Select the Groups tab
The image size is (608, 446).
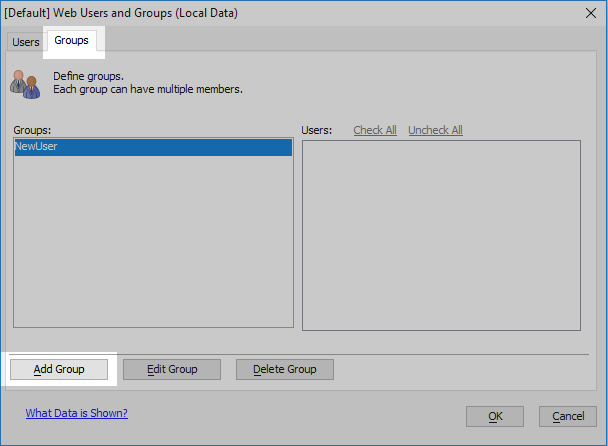coord(71,40)
